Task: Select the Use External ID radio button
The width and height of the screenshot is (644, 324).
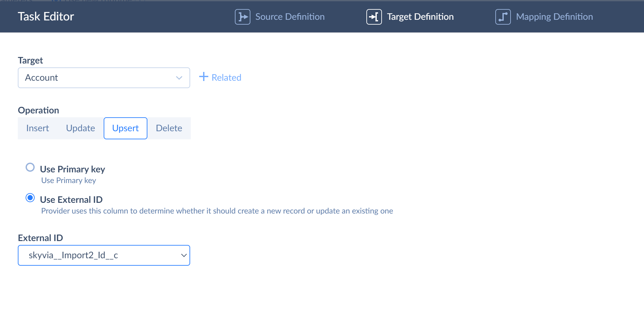Action: [30, 198]
